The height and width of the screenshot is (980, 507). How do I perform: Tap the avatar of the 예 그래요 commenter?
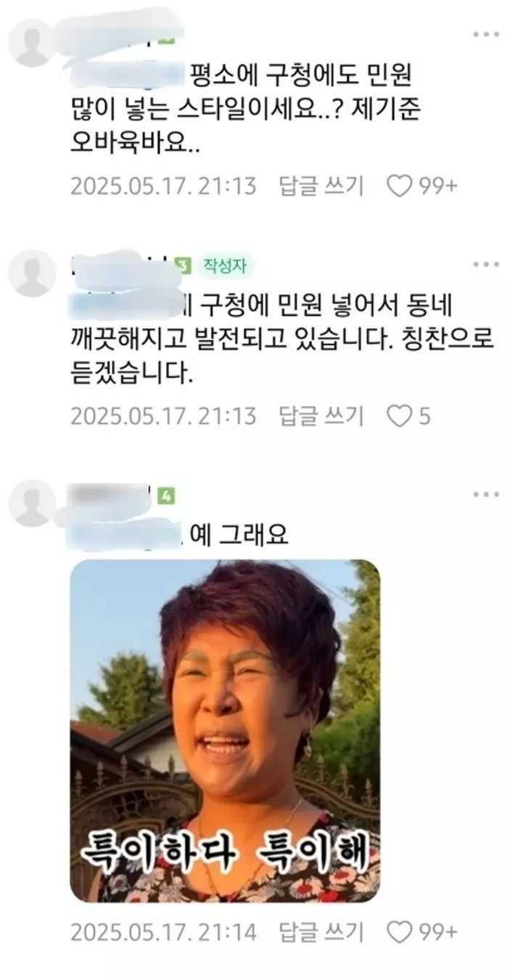(32, 503)
